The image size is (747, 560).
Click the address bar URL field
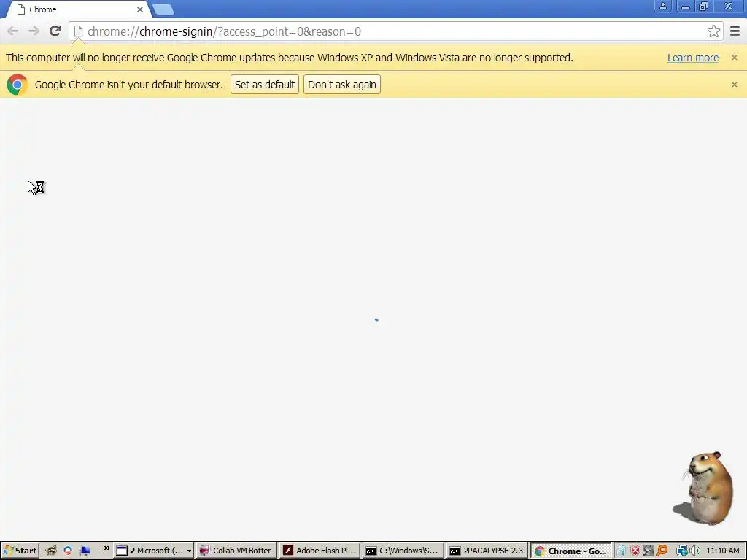coord(395,31)
